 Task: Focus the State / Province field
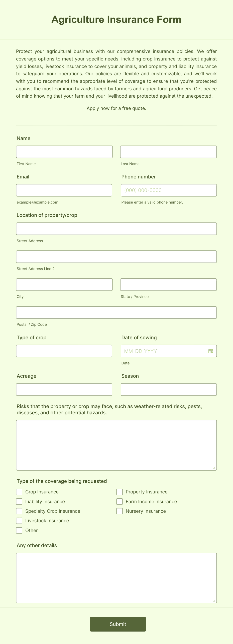(168, 284)
